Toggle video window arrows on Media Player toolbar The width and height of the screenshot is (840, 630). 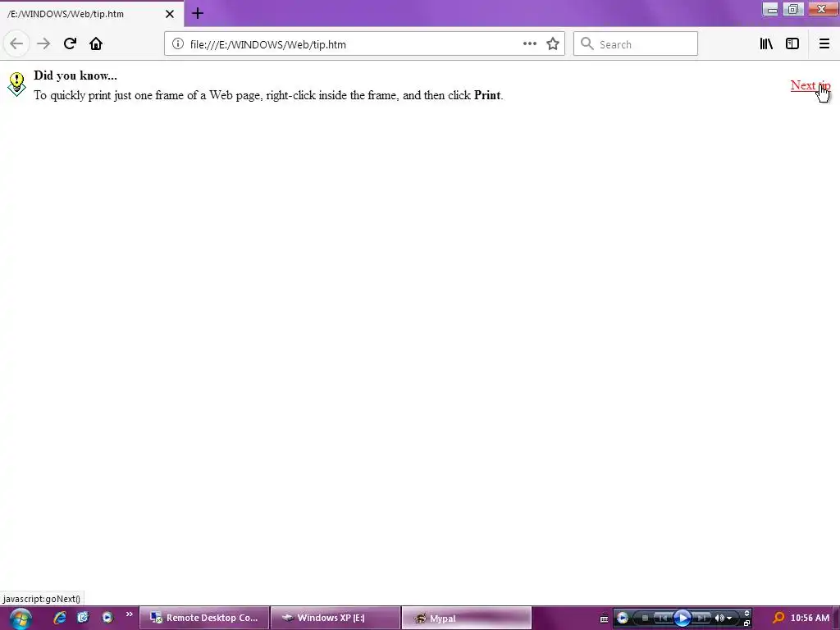[746, 613]
